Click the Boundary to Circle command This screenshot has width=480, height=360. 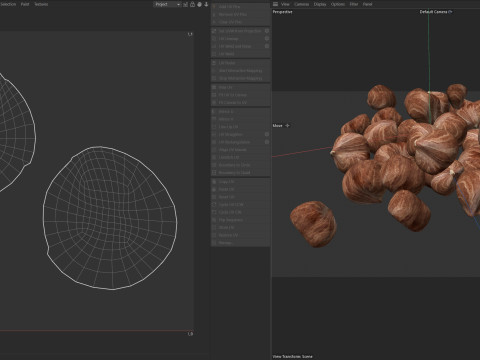(240, 165)
